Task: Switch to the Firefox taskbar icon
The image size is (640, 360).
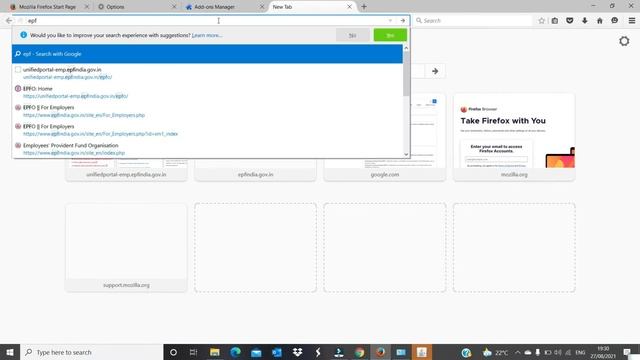Action: click(380, 352)
